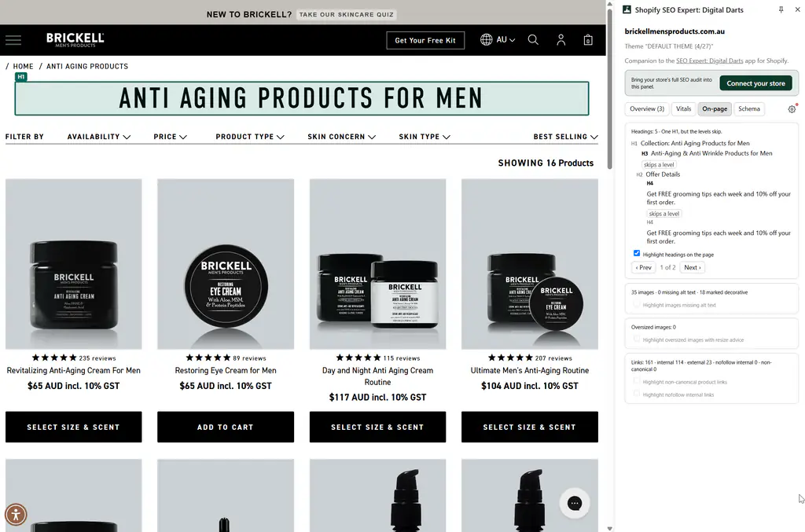
Task: Click Restoring Eye Cream for Men title
Action: point(226,370)
